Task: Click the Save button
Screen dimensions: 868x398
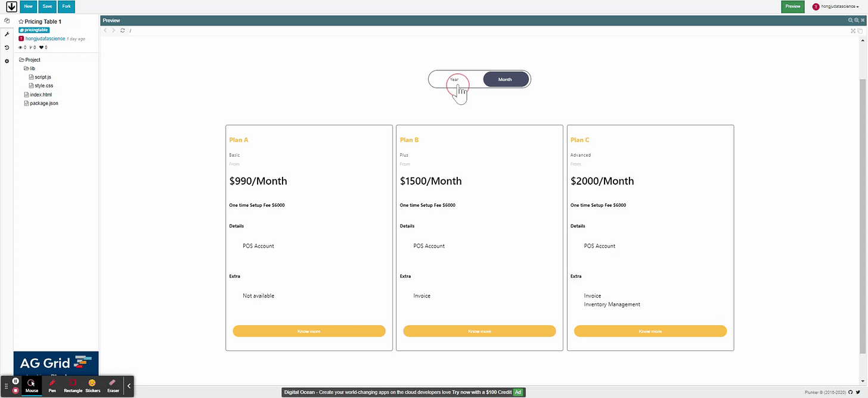Action: point(47,7)
